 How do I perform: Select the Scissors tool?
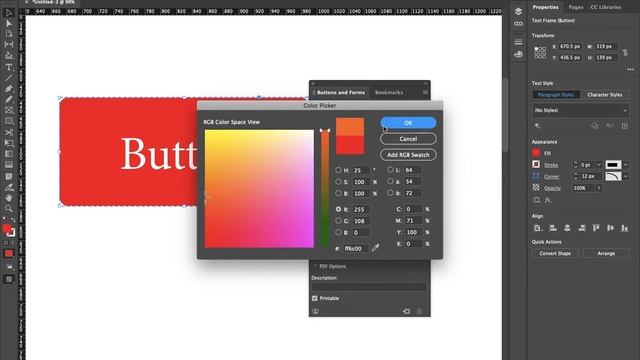click(9, 132)
